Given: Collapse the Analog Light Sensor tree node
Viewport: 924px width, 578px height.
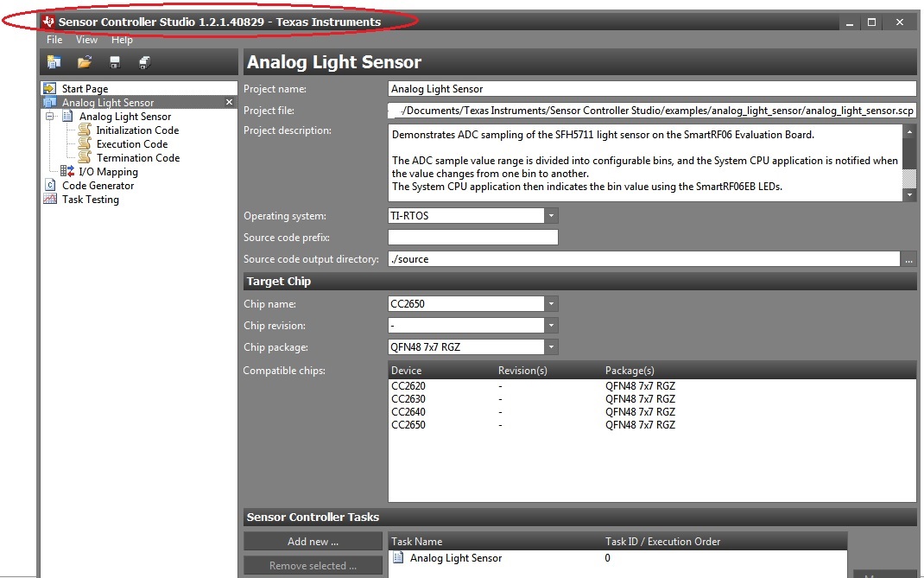Looking at the screenshot, I should tap(50, 116).
